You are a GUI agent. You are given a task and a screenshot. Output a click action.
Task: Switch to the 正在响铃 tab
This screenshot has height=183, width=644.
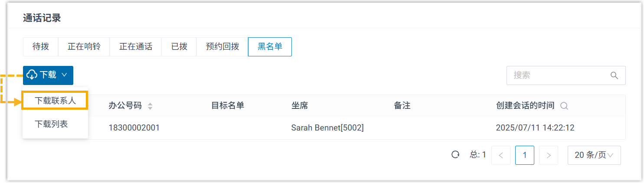84,47
